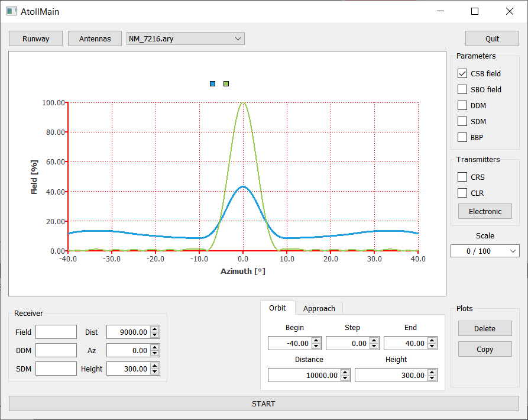Screen dimensions: 528x420
Task: Click the green legend marker in chart
Action: (226, 84)
